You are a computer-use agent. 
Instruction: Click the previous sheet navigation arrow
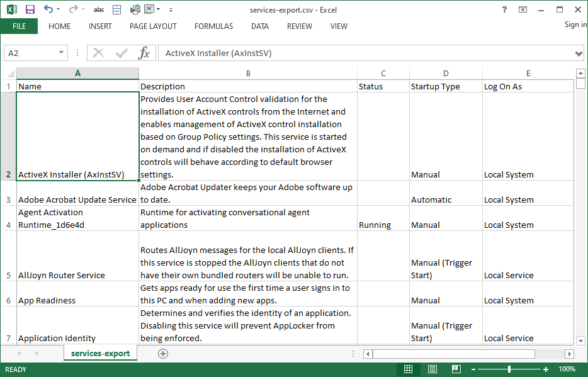pos(19,353)
